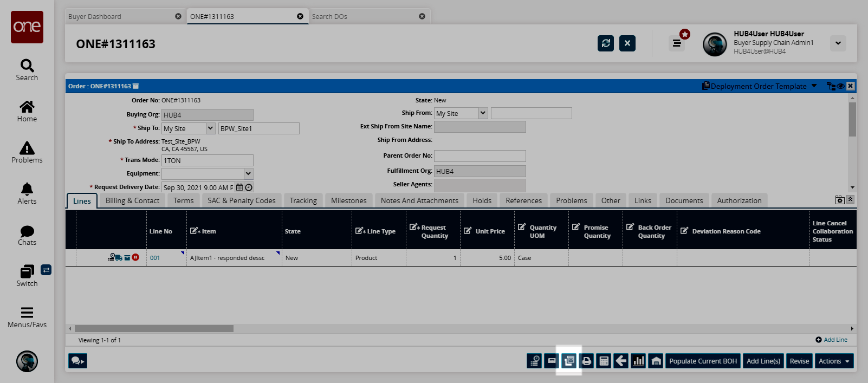Click the warehouse icon in bottom toolbar
Viewport: 868px width, 383px height.
[656, 361]
